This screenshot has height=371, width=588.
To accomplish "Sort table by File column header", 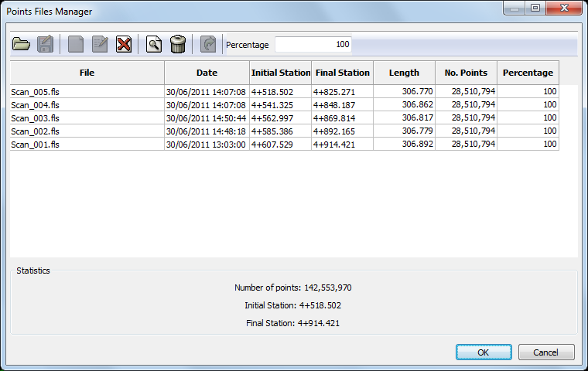I will pyautogui.click(x=87, y=73).
